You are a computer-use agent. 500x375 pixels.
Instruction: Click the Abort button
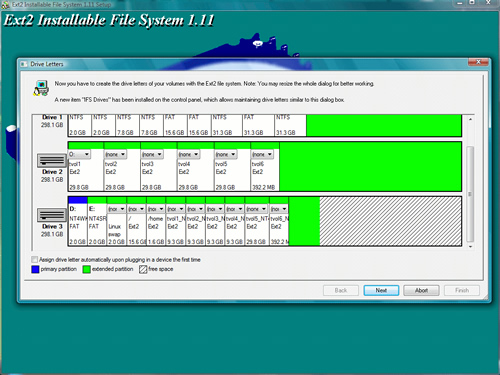click(x=421, y=290)
